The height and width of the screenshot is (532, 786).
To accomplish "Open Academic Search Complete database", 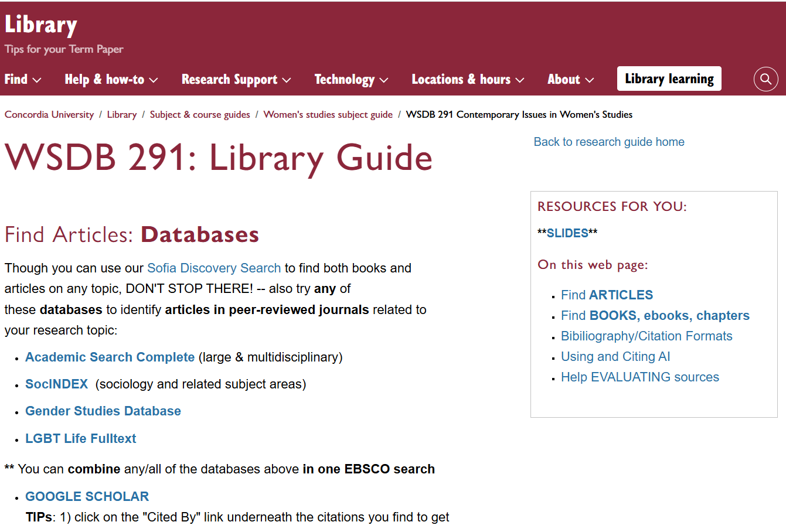I will [x=110, y=357].
